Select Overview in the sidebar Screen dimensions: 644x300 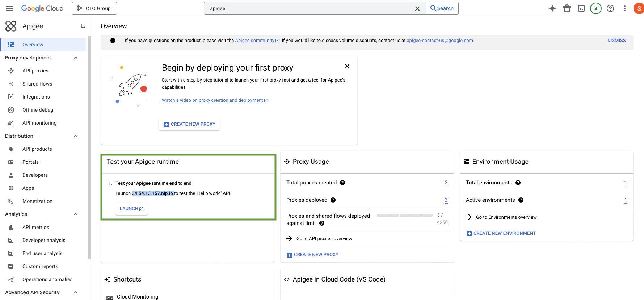click(x=43, y=45)
